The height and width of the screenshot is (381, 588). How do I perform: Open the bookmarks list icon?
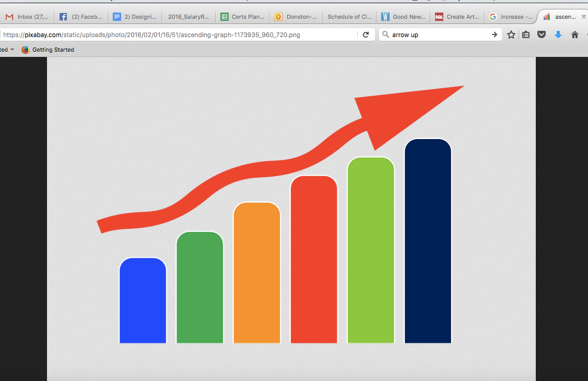point(526,35)
